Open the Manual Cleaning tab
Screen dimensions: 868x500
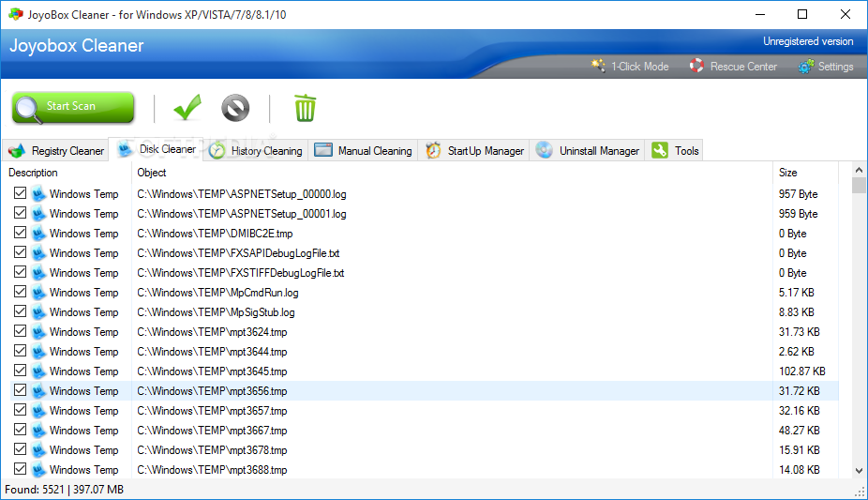click(x=363, y=151)
